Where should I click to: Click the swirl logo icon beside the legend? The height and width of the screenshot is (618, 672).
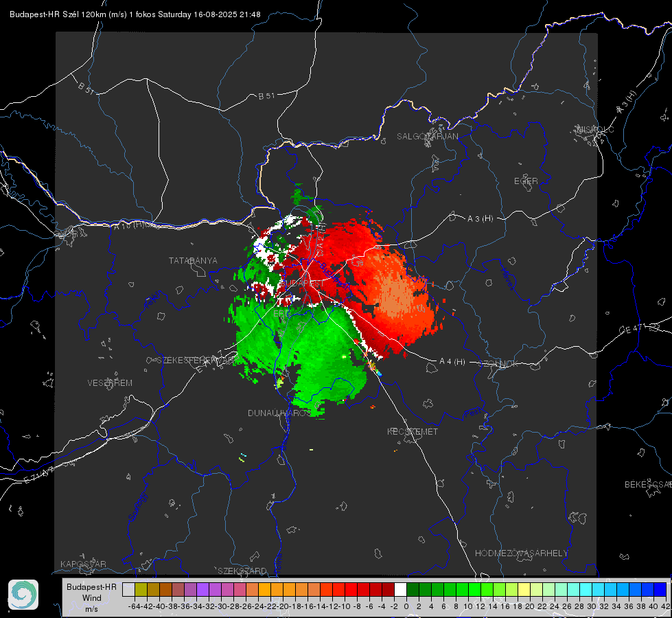(x=23, y=595)
